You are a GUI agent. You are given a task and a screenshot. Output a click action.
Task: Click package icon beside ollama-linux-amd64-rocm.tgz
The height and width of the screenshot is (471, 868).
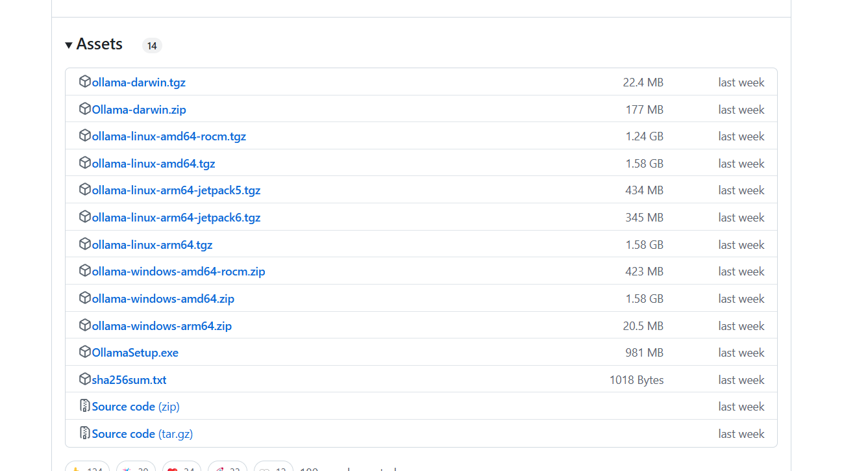pos(85,136)
